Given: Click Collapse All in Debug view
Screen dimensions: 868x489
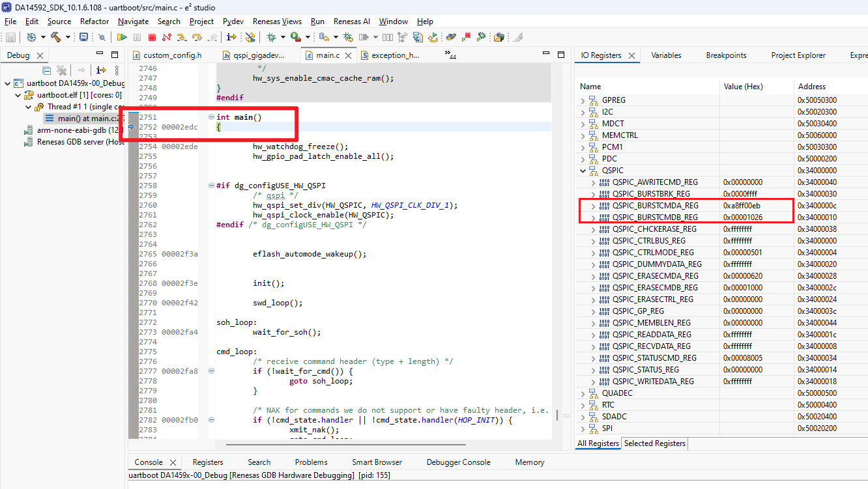Looking at the screenshot, I should 46,70.
